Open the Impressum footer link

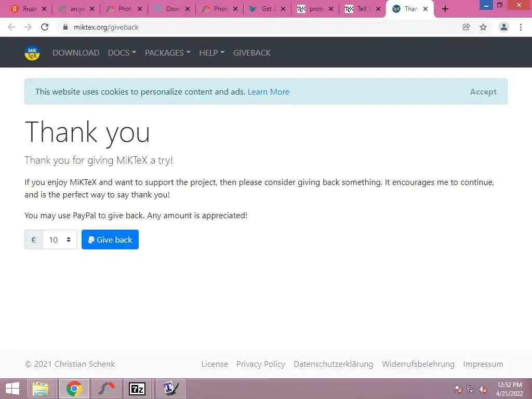pyautogui.click(x=483, y=364)
